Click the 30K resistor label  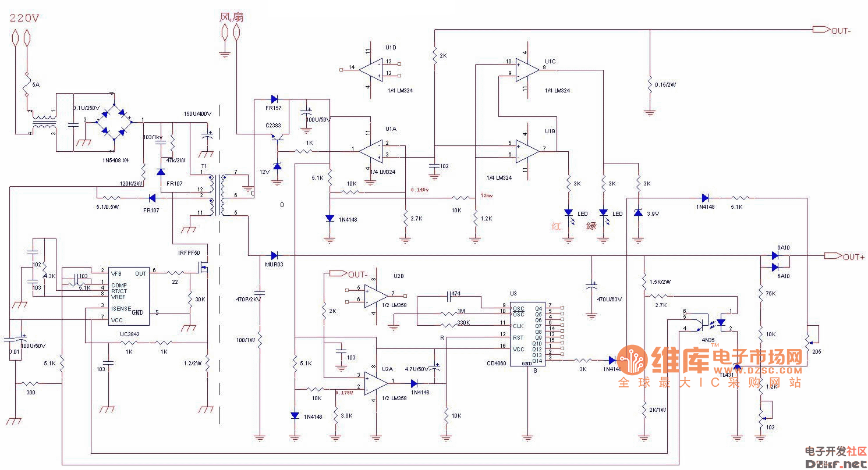click(200, 300)
